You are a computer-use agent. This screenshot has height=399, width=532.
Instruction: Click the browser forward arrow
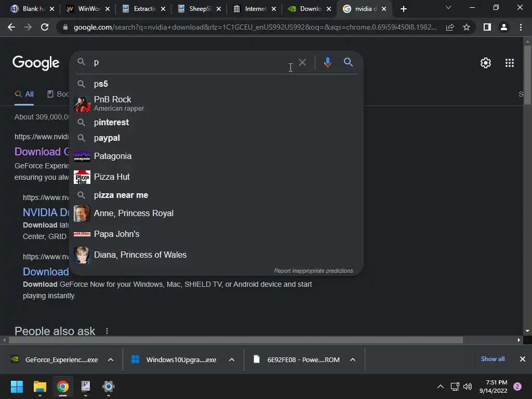(28, 27)
